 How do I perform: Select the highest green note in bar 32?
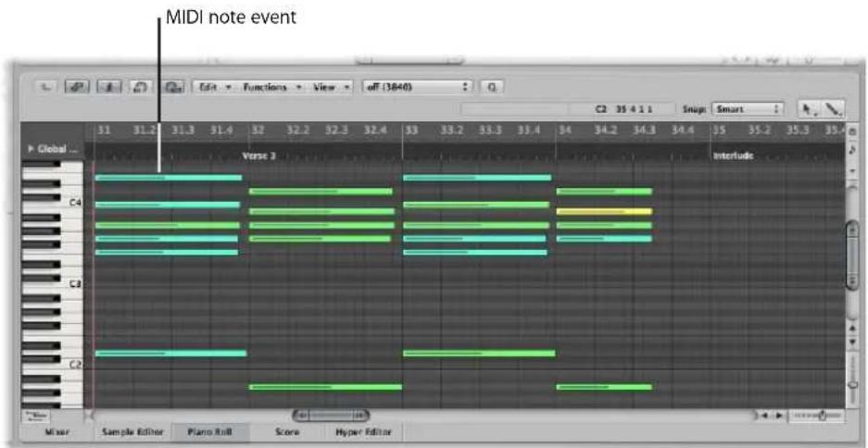tap(321, 192)
